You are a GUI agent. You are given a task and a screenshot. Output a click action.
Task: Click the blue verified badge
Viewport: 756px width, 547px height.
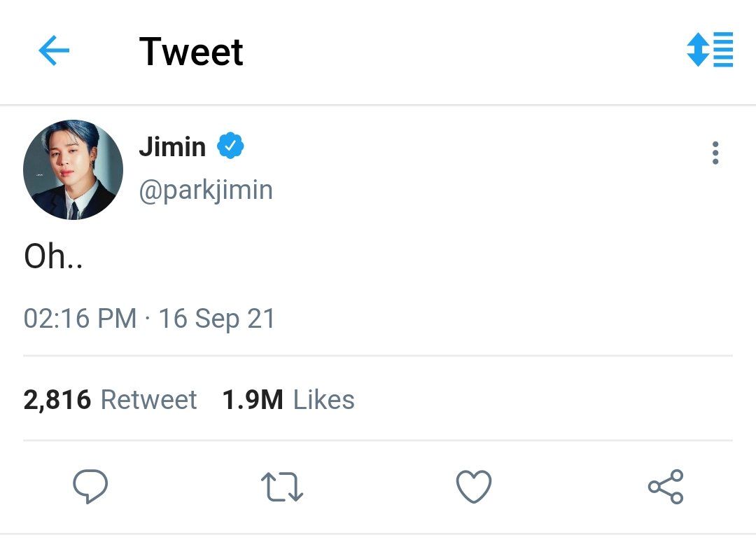coord(230,146)
